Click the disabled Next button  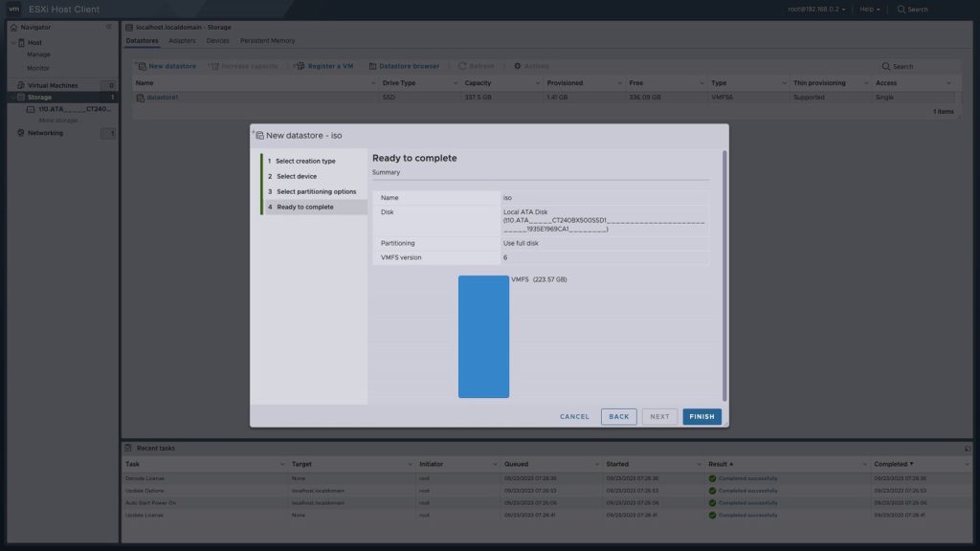tap(659, 417)
